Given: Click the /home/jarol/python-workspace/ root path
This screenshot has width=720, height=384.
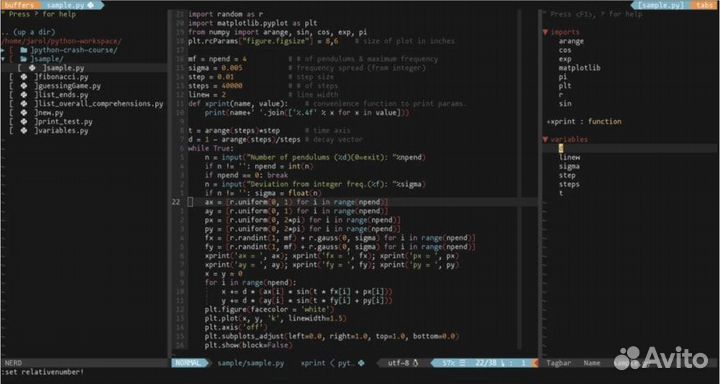Looking at the screenshot, I should tap(62, 41).
